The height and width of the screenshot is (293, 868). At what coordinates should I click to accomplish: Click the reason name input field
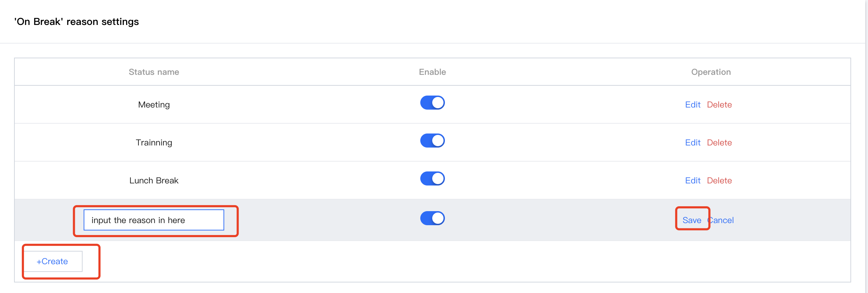click(x=154, y=220)
